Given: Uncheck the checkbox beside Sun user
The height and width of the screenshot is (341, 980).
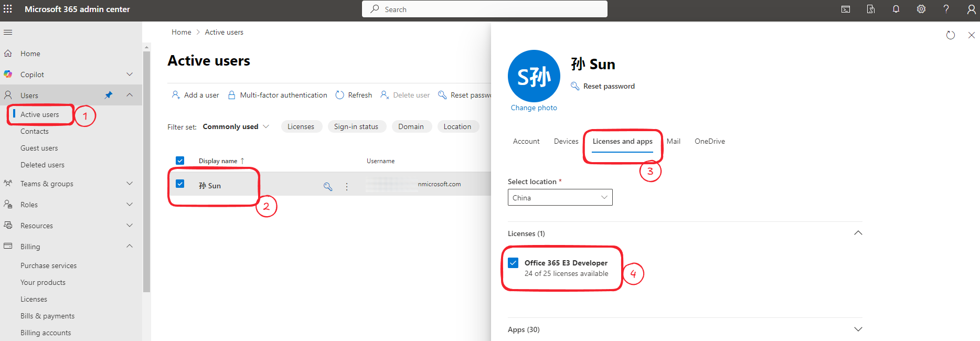Looking at the screenshot, I should [x=180, y=184].
